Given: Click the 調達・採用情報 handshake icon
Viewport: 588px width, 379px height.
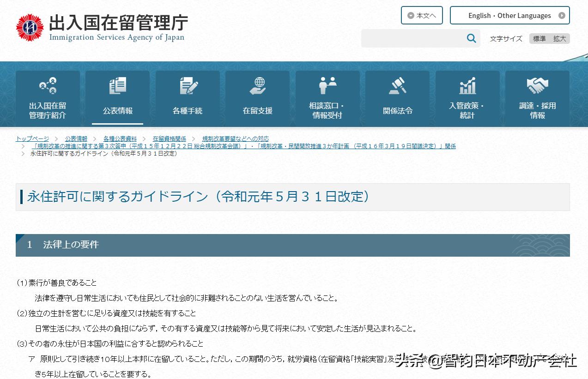Looking at the screenshot, I should coord(537,85).
